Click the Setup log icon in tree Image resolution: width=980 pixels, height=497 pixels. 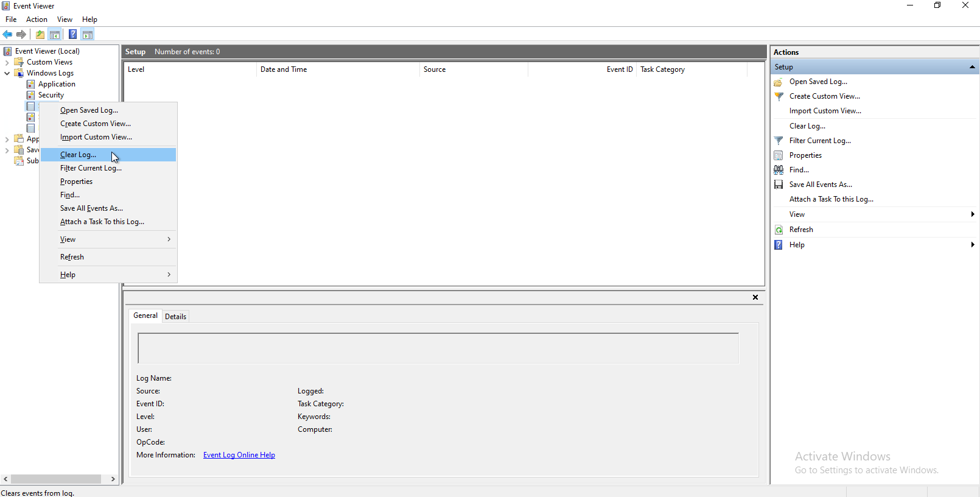point(30,106)
